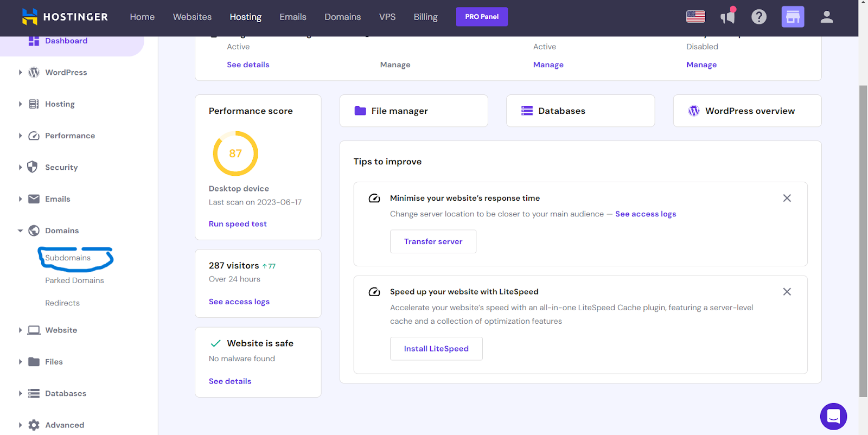Open the announcements megaphone icon
This screenshot has width=868, height=435.
727,17
